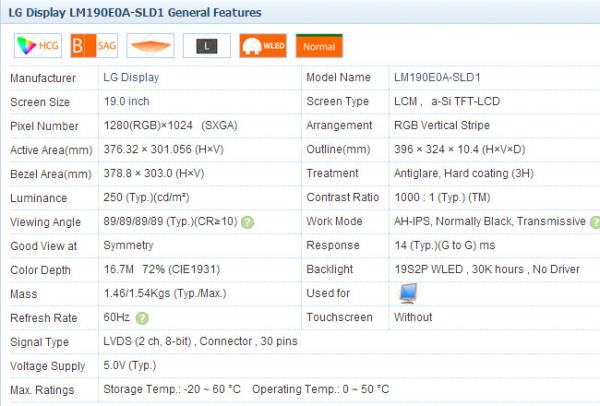Click the 19S2P WLED backlight value

pos(487,269)
